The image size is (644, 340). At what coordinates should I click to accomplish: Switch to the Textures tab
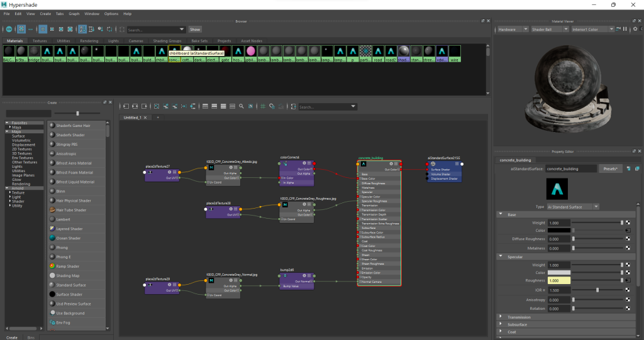click(40, 41)
